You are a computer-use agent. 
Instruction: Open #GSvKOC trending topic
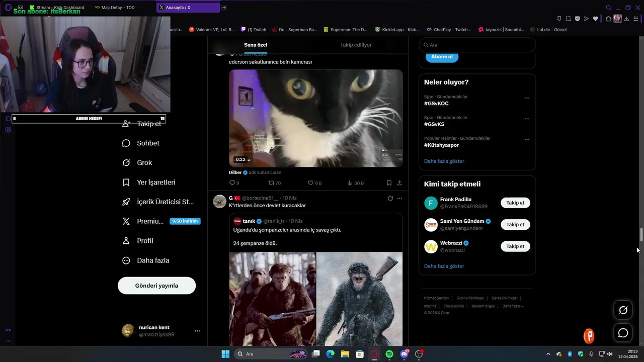coord(436,104)
